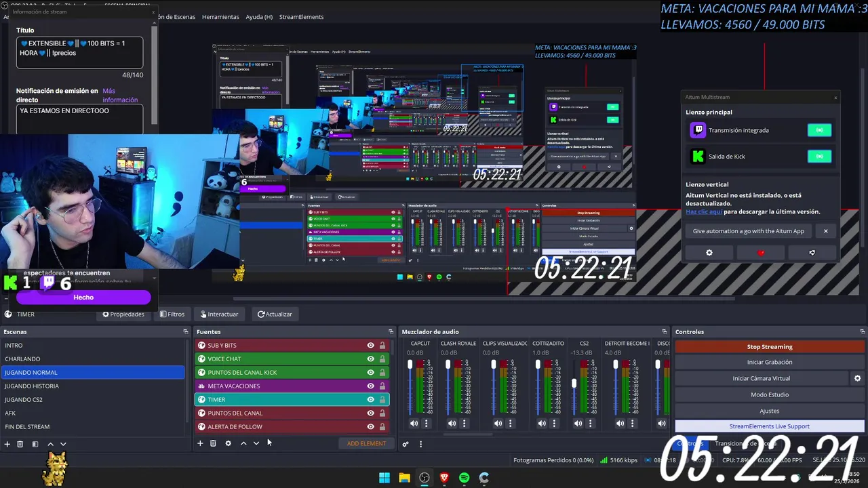The width and height of the screenshot is (868, 488).
Task: Click Iniciar Cámara Virtual button
Action: coord(762,378)
